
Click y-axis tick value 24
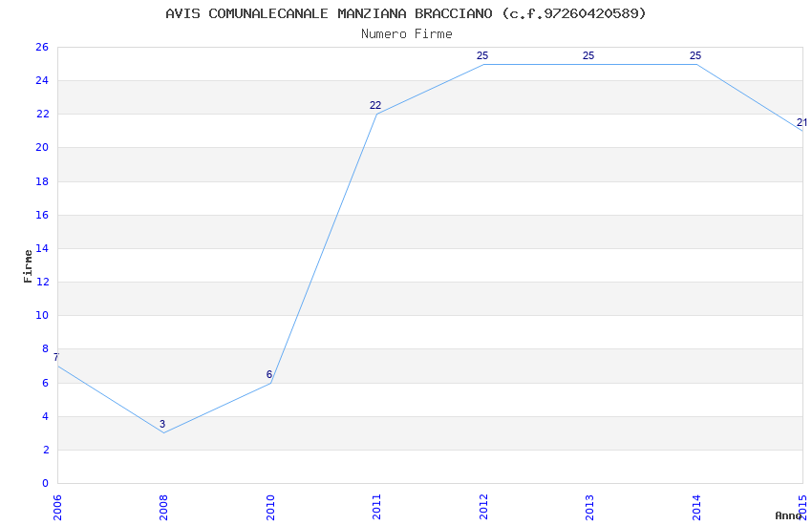[x=42, y=81]
